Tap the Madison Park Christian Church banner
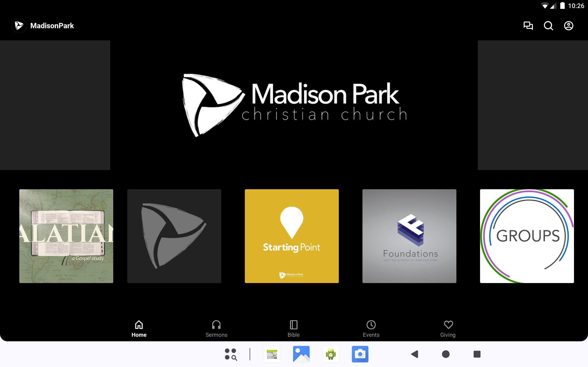The width and height of the screenshot is (588, 367). [294, 105]
